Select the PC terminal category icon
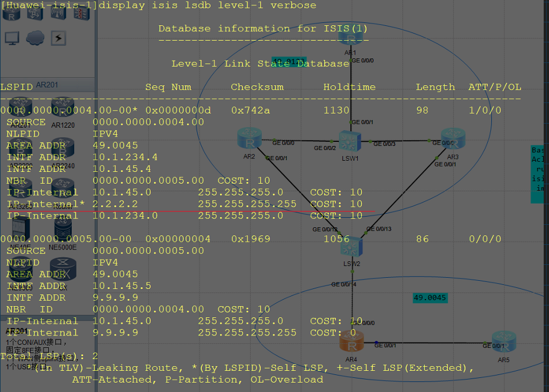The image size is (549, 392). click(12, 38)
